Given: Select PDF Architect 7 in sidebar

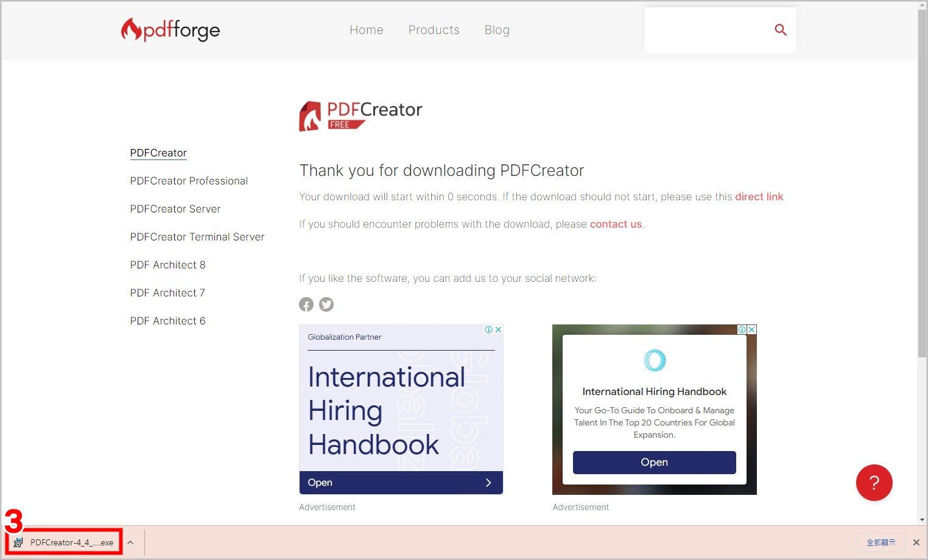Looking at the screenshot, I should tap(167, 293).
